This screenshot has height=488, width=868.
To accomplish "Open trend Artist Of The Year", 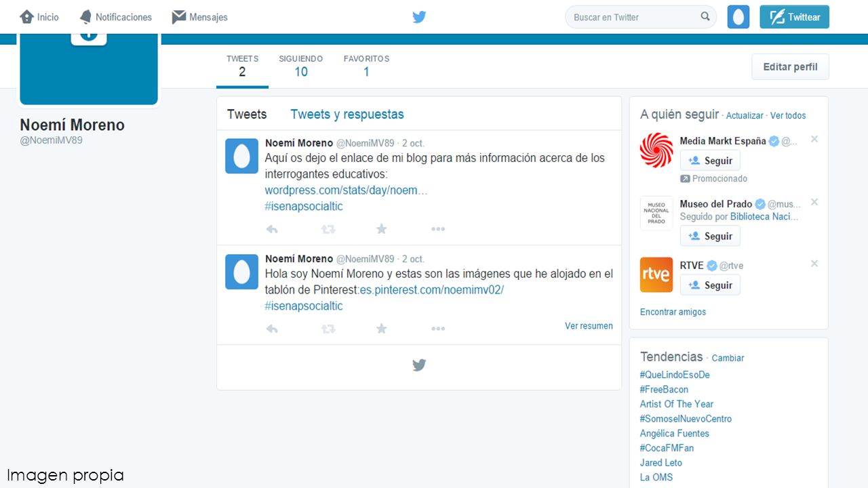I will point(677,404).
